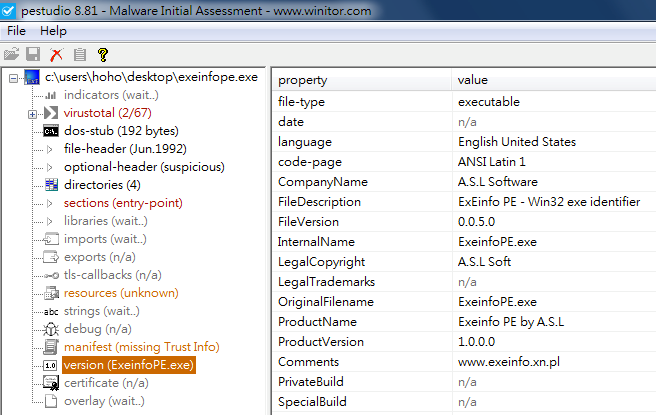Screen dimensions: 656x415
Task: Select manifest (missing Trust Info) item
Action: tap(141, 347)
